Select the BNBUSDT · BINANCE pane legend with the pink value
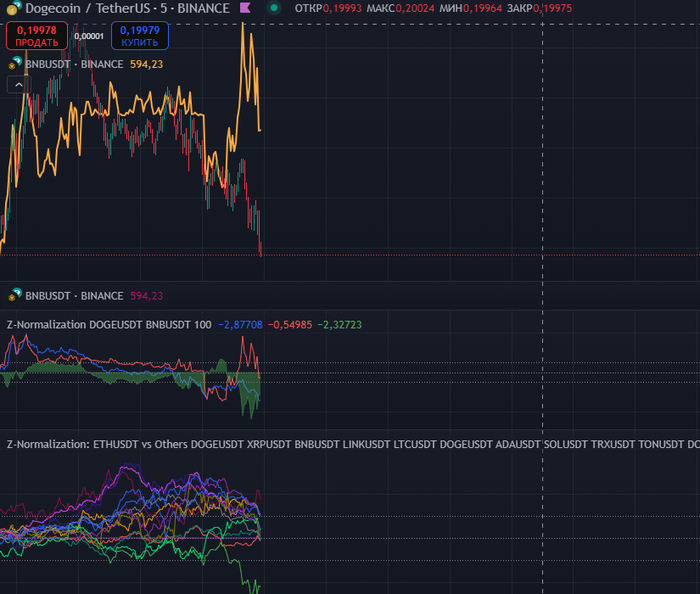 pyautogui.click(x=74, y=296)
